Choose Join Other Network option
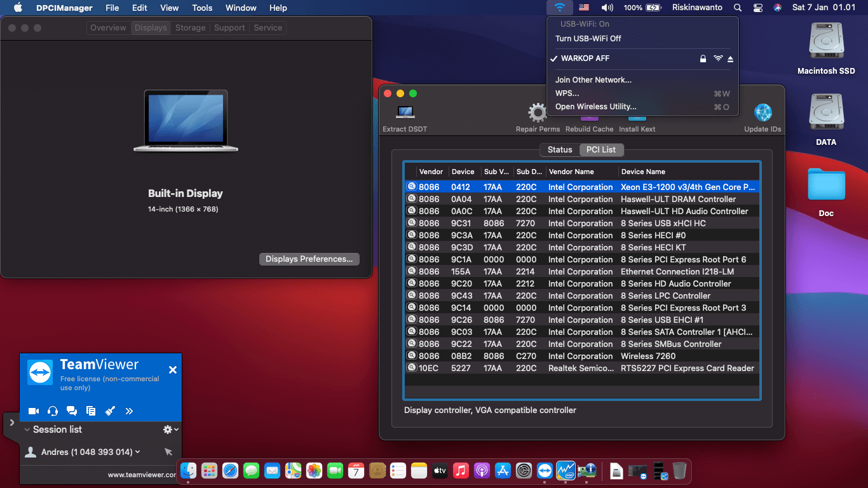Screen dimensions: 868x488 (x=593, y=80)
